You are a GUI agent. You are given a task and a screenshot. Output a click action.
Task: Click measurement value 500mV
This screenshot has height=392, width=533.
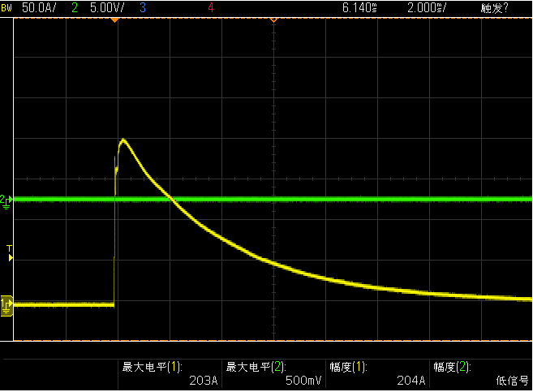pos(303,381)
